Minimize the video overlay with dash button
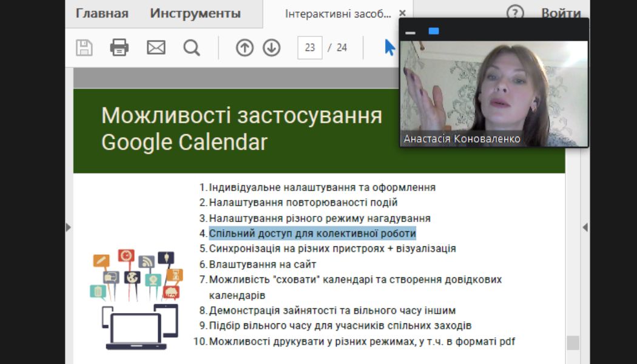 point(411,32)
